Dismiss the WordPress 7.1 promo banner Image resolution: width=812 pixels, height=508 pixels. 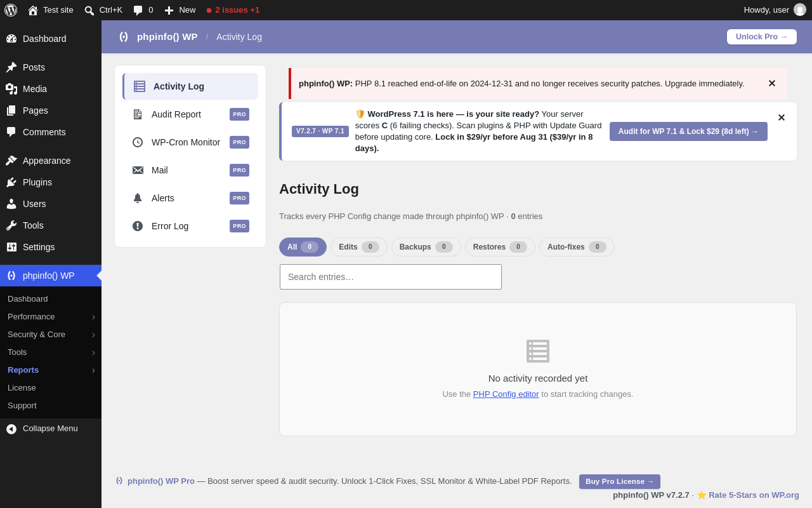click(782, 117)
